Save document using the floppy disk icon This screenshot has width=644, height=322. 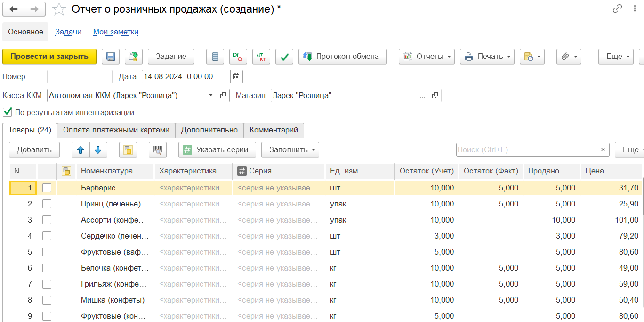point(111,57)
